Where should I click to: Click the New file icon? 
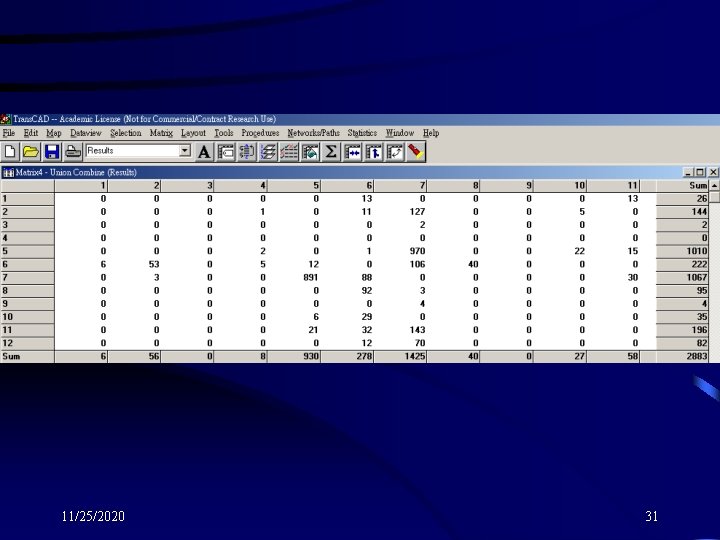click(x=10, y=152)
